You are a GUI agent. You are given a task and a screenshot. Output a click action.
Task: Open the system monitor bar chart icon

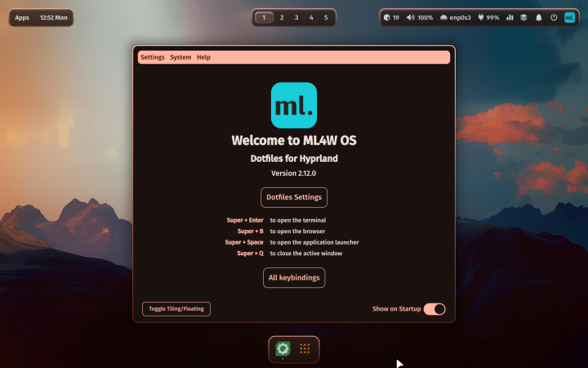(510, 18)
